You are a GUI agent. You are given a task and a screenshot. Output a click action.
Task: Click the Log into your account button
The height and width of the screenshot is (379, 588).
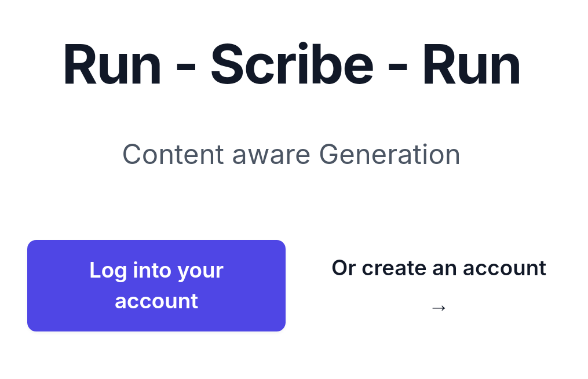point(156,286)
